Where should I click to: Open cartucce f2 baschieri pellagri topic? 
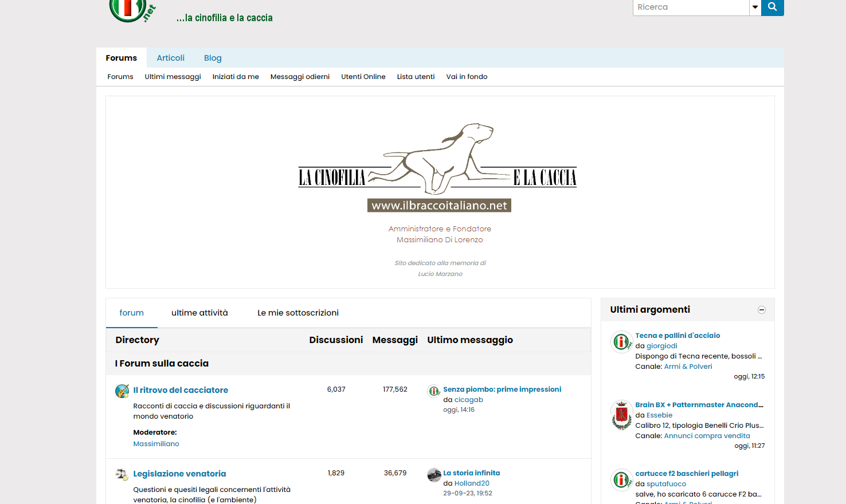(687, 474)
